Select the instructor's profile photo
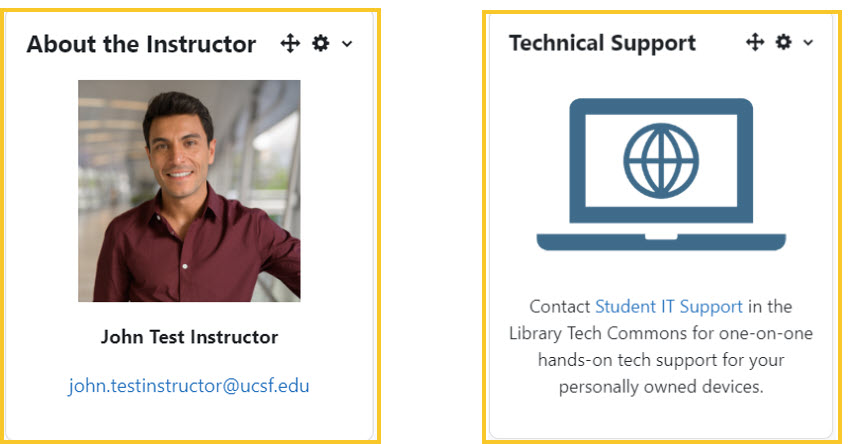Viewport: 851px width, 444px height. click(x=189, y=191)
